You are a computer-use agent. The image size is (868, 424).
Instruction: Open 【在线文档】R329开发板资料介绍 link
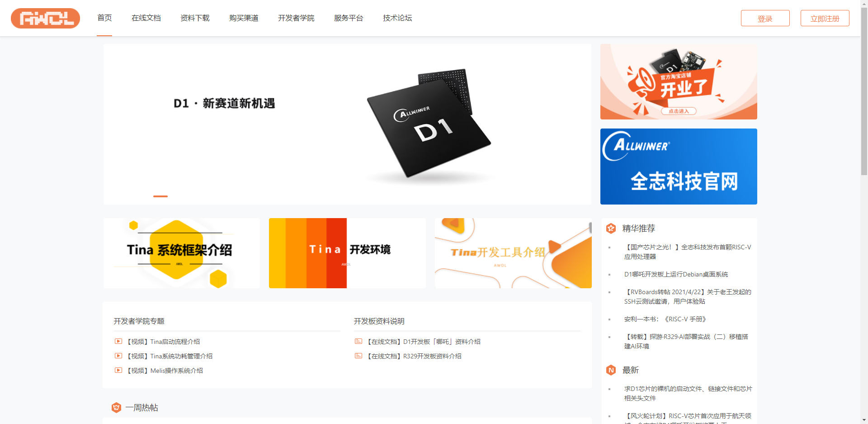tap(414, 356)
